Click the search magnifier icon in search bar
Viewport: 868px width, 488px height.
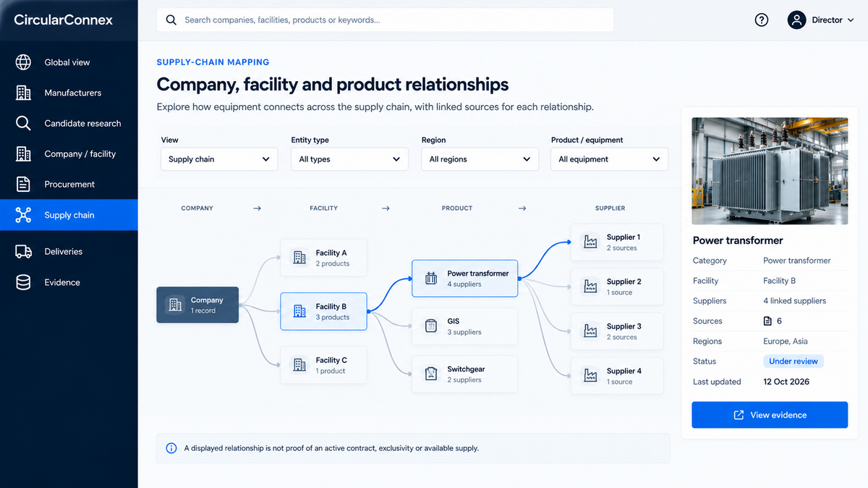[171, 20]
